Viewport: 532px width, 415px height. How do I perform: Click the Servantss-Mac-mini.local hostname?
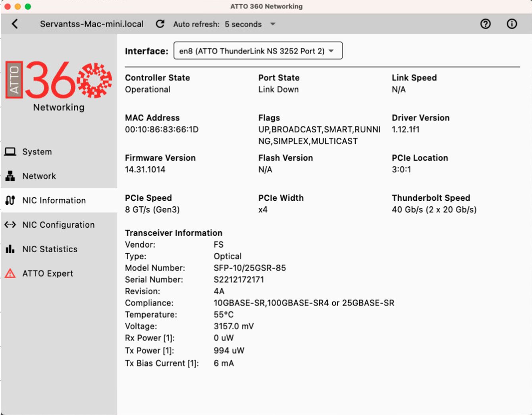click(92, 24)
